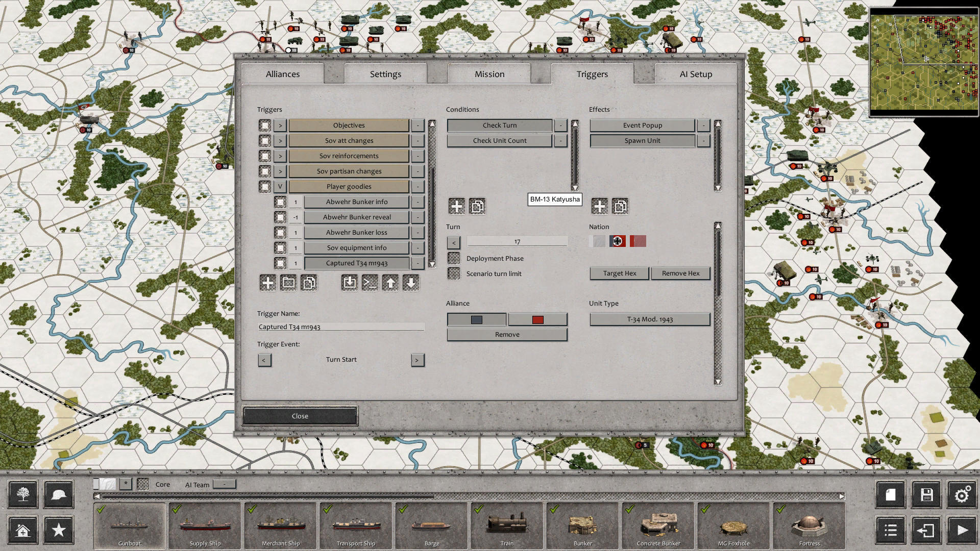The image size is (980, 551).
Task: Save the scenario with disk icon
Action: coord(927,494)
